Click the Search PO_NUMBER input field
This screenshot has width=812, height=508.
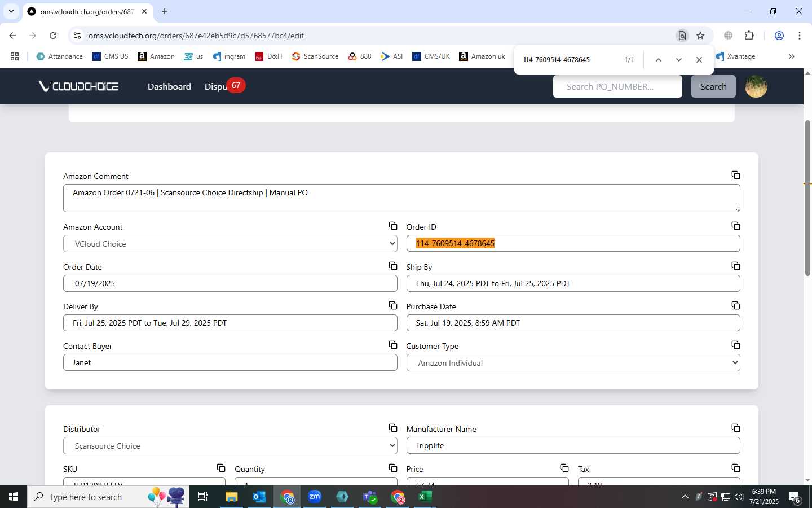(x=617, y=86)
